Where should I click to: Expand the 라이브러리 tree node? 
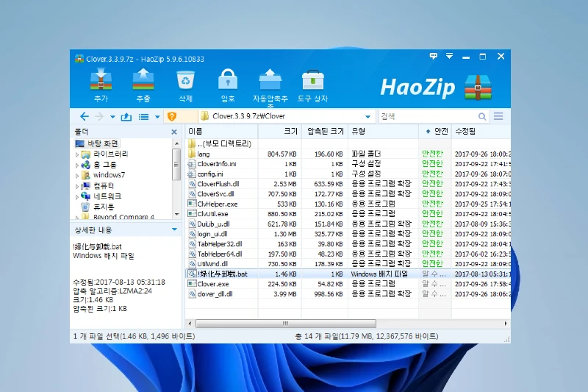point(77,154)
